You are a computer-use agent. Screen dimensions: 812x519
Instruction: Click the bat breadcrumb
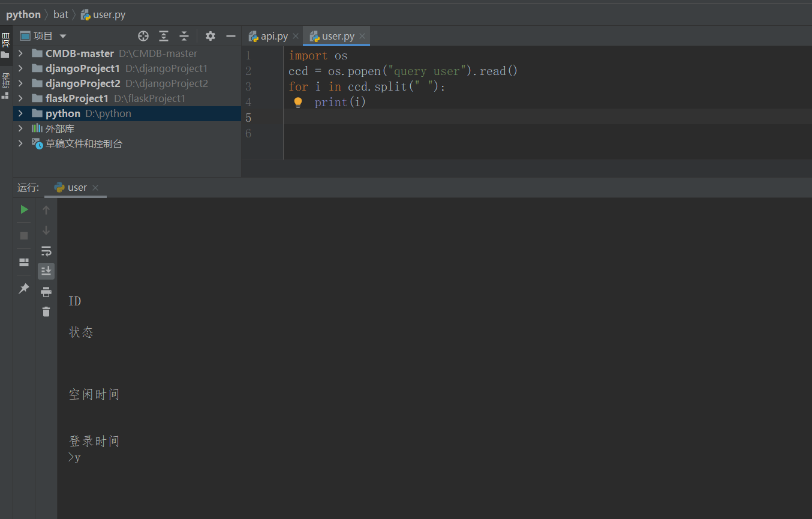pos(61,14)
